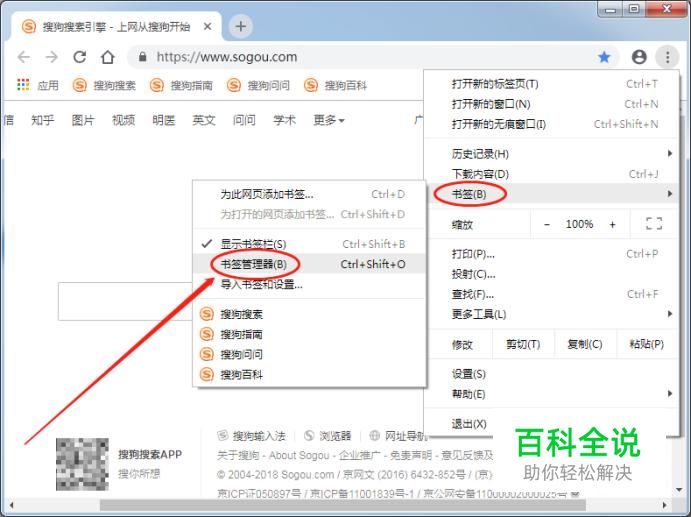691x517 pixels.
Task: Select 导入书签和设置... menu item
Action: point(309,285)
